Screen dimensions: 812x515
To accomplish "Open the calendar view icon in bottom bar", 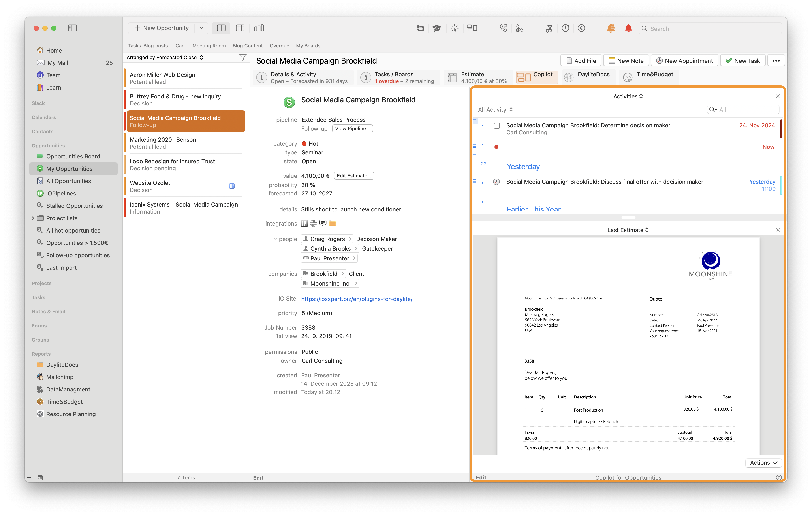I will click(x=40, y=477).
